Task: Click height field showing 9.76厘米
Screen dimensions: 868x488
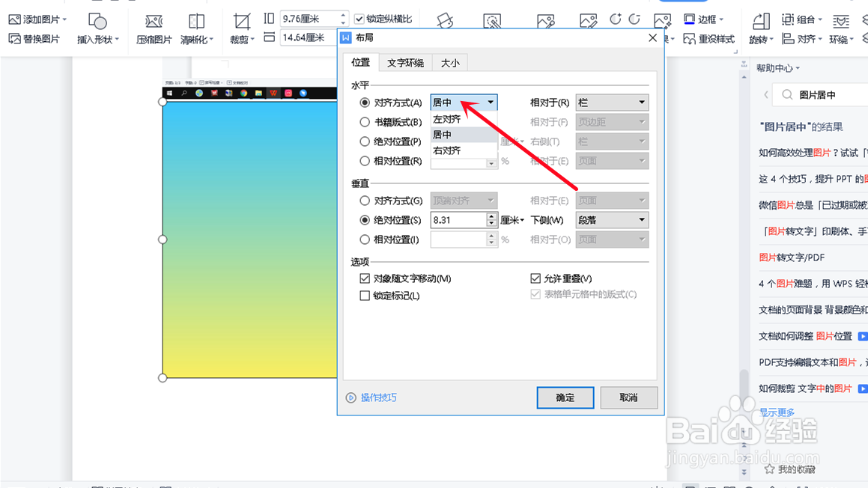Action: 309,19
